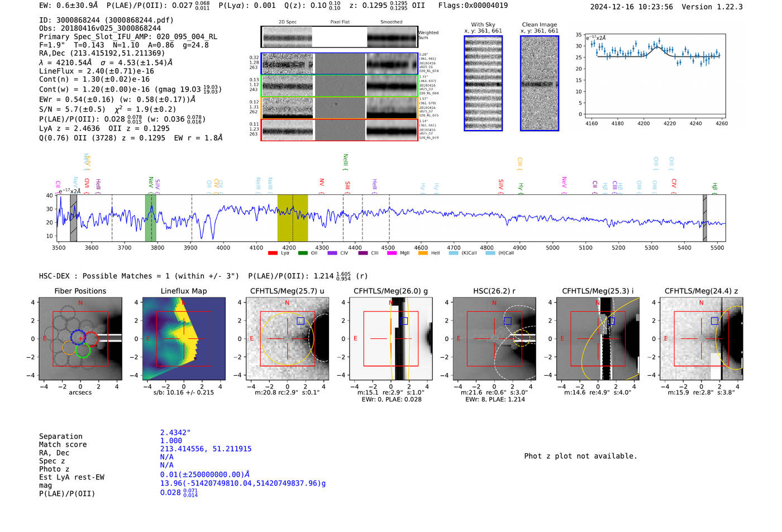Click the mag value 13.96 g
The width and height of the screenshot is (782, 532).
click(x=243, y=483)
